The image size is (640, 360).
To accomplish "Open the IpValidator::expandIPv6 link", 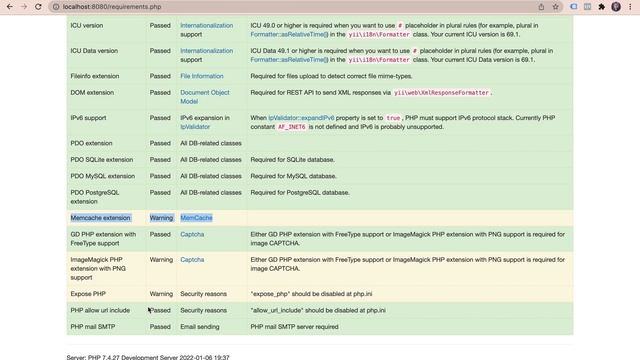I will [301, 118].
